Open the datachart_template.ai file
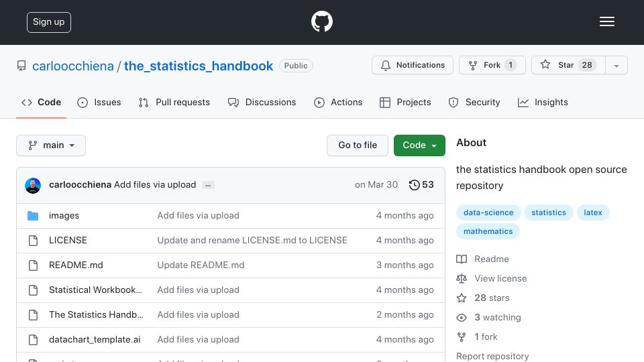The width and height of the screenshot is (644, 362). pos(95,339)
